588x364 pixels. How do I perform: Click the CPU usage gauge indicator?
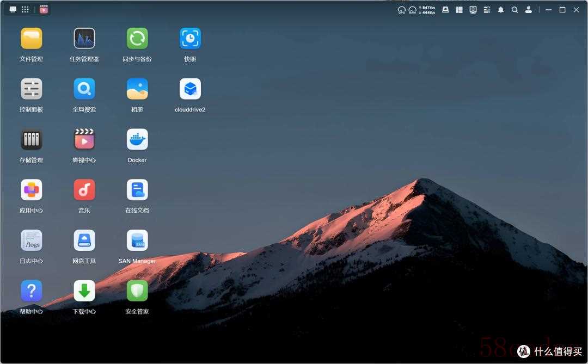[402, 10]
